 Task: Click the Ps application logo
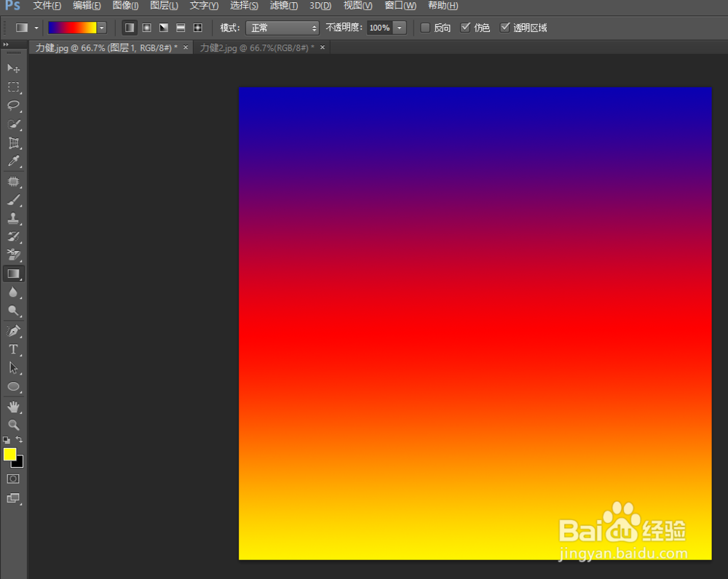(x=12, y=6)
